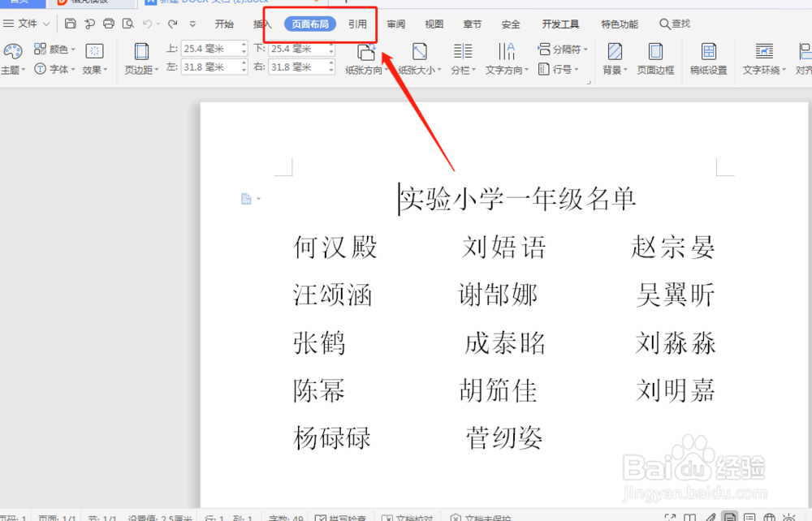Click the name 陈幂
This screenshot has width=812, height=521.
(319, 390)
